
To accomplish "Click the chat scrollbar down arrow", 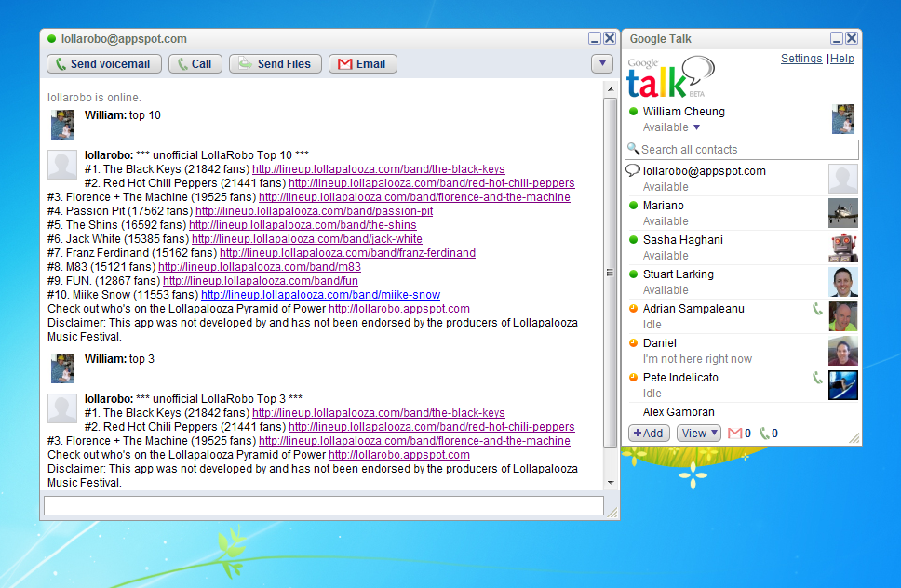I will (x=611, y=483).
